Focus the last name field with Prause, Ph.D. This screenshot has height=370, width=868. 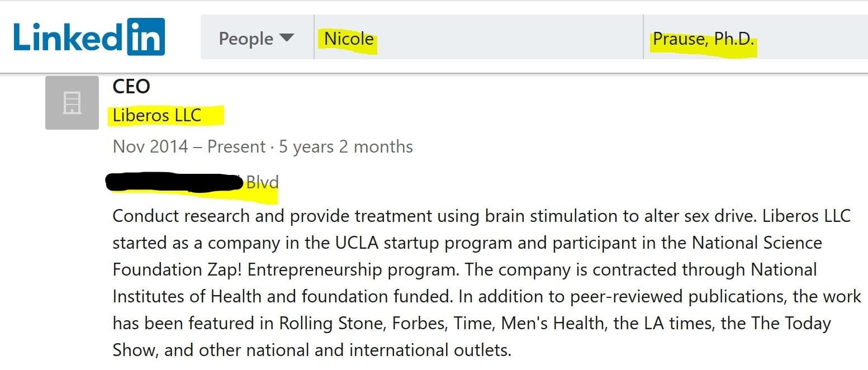coord(703,39)
